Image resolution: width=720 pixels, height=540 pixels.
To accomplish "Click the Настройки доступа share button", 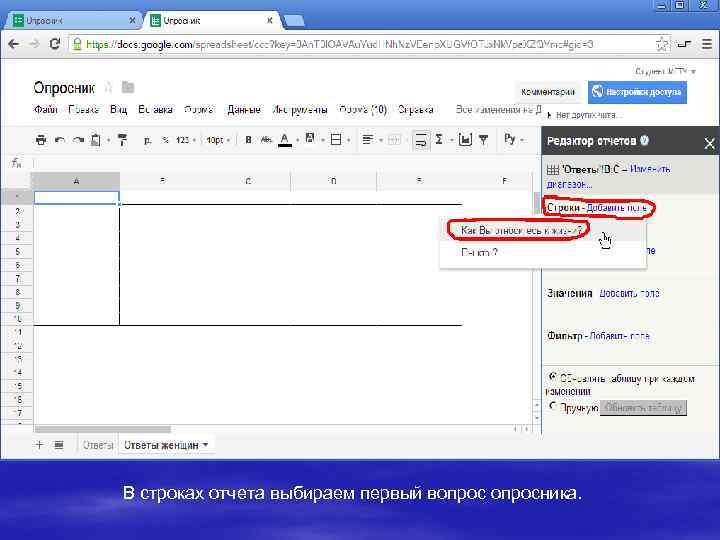I will pyautogui.click(x=637, y=92).
